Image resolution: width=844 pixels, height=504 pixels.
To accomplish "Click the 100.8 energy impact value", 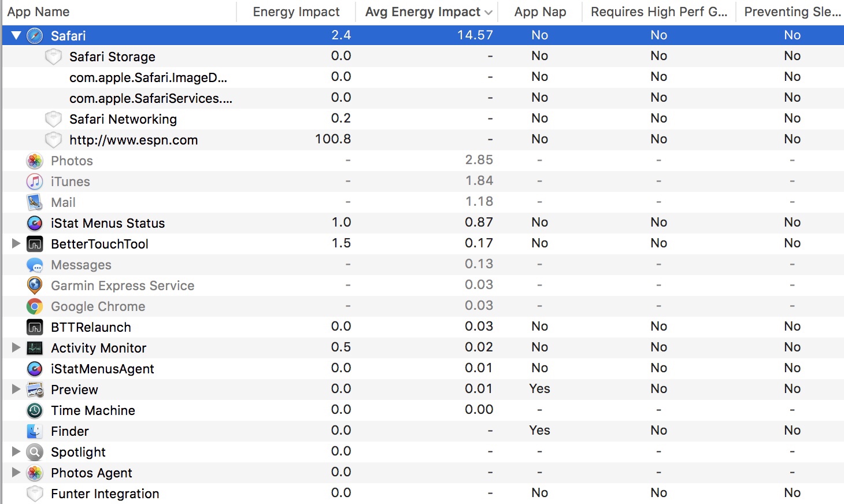I will click(x=333, y=139).
